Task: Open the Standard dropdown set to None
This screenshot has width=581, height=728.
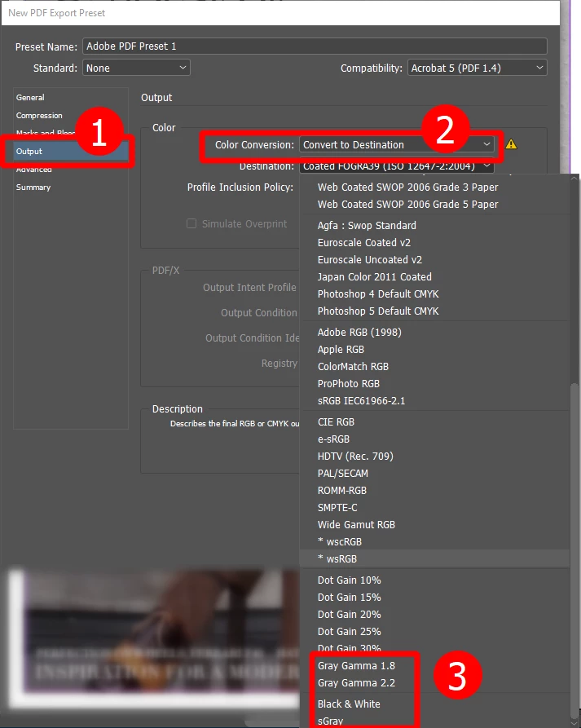Action: point(136,68)
